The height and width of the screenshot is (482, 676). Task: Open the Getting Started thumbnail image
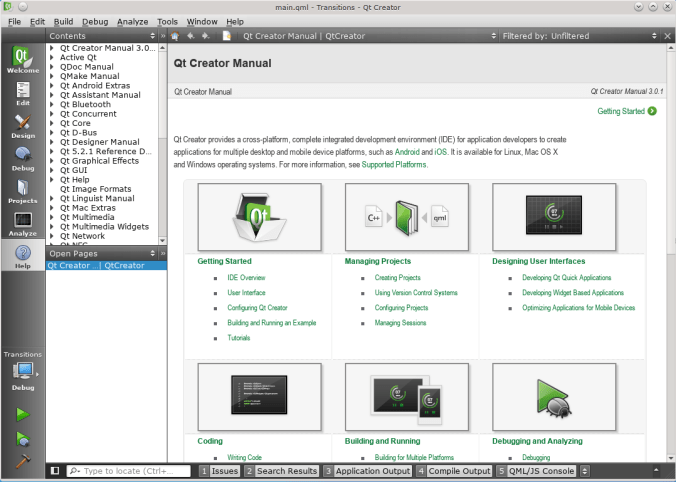click(260, 217)
